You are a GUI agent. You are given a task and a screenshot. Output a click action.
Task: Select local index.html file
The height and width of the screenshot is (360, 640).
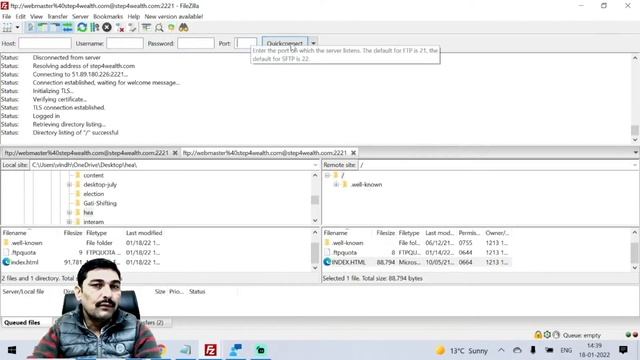[24, 262]
